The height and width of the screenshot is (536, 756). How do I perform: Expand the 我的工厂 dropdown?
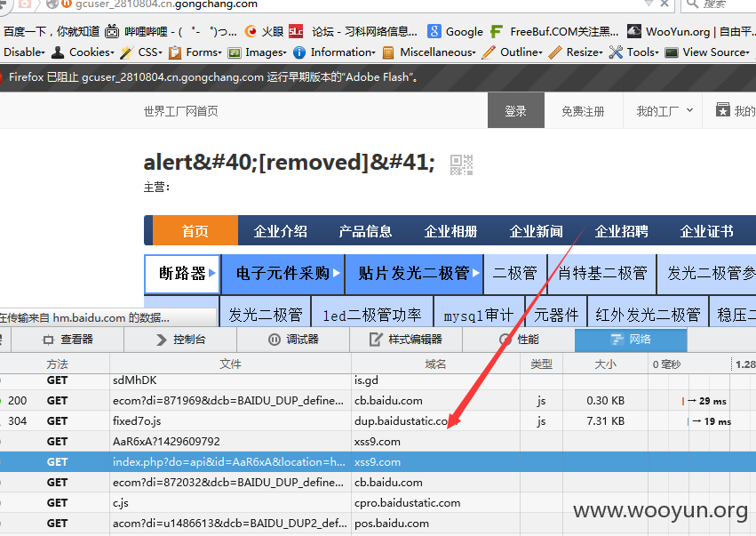[664, 111]
